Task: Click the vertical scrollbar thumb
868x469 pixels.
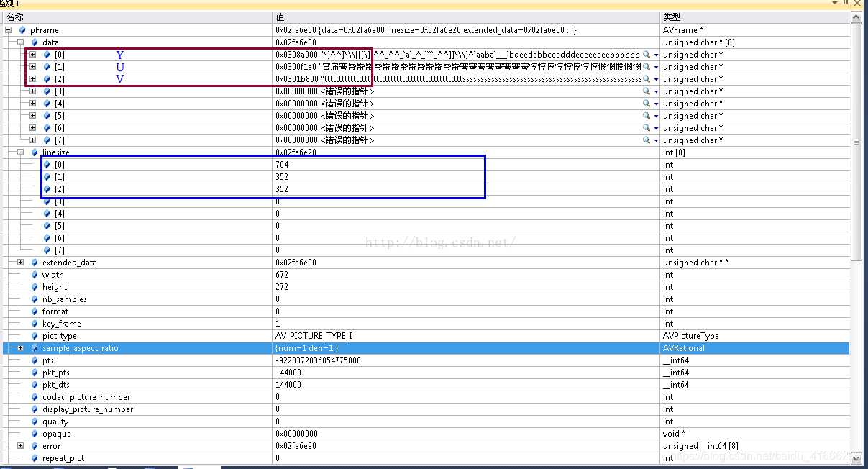Action: click(856, 142)
